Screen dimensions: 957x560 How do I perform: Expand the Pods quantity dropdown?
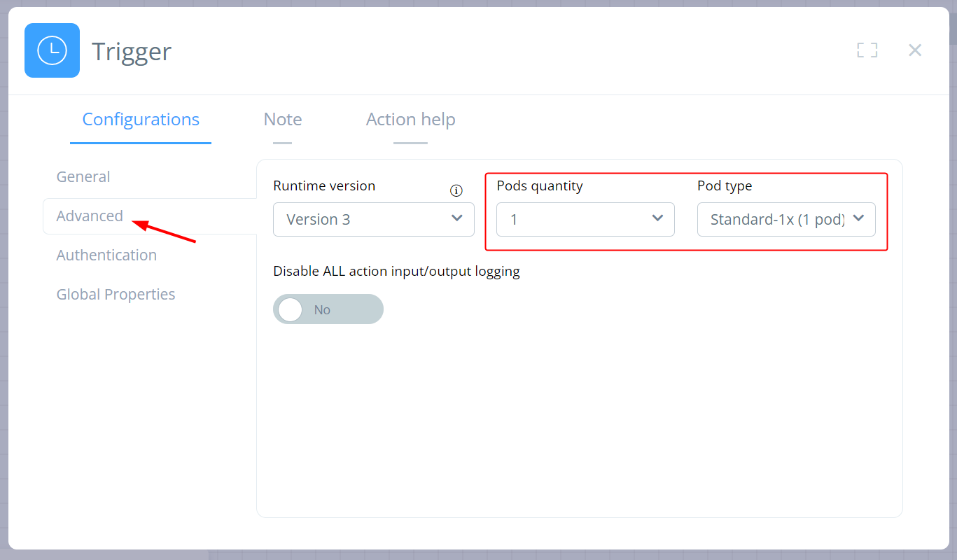pyautogui.click(x=585, y=219)
